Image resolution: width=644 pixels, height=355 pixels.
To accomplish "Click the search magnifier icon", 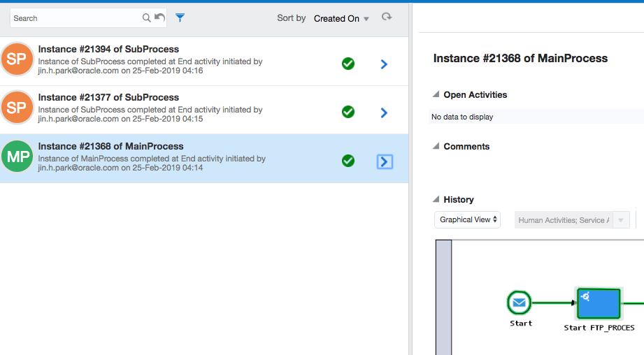I will click(147, 18).
